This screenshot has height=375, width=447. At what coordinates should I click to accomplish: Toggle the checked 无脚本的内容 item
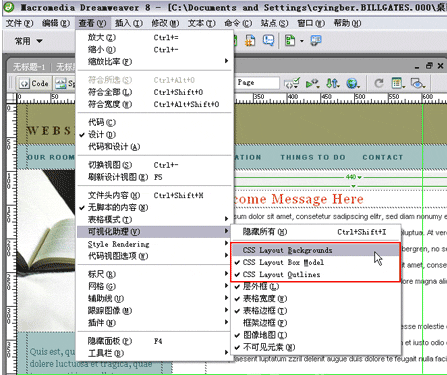point(154,207)
